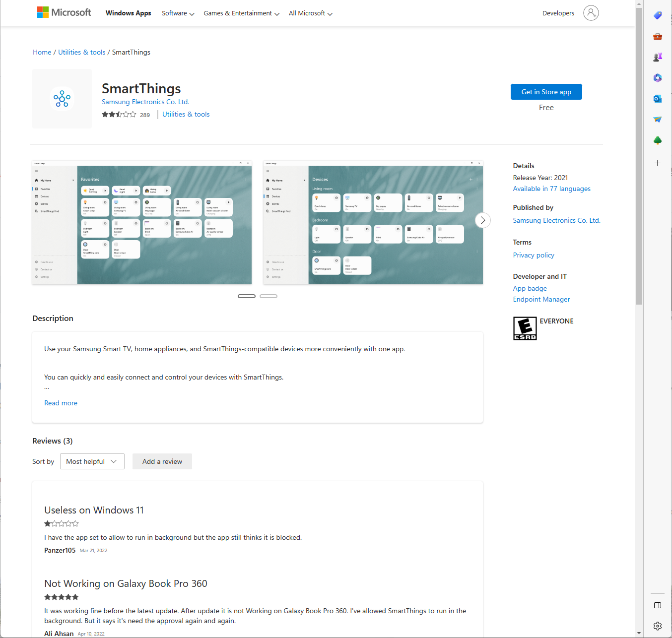Click Get in Store app button

pyautogui.click(x=546, y=92)
